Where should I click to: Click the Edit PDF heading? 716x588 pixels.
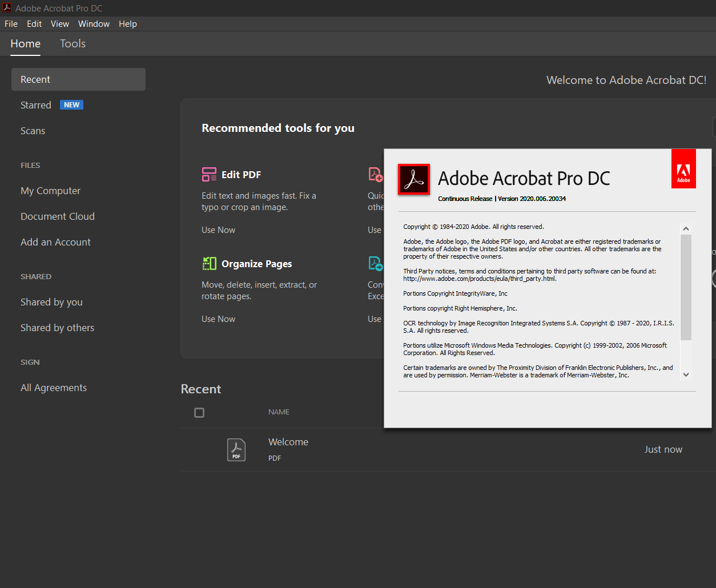(241, 175)
